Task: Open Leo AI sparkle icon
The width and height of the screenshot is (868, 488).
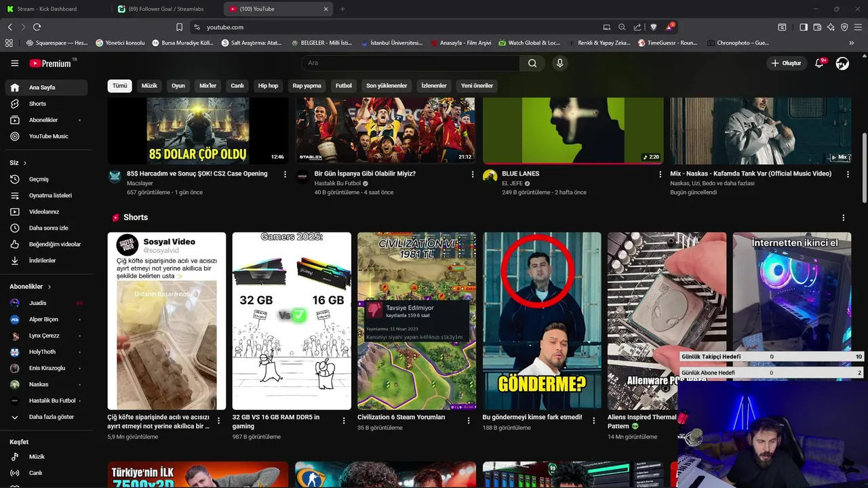Action: 831,27
